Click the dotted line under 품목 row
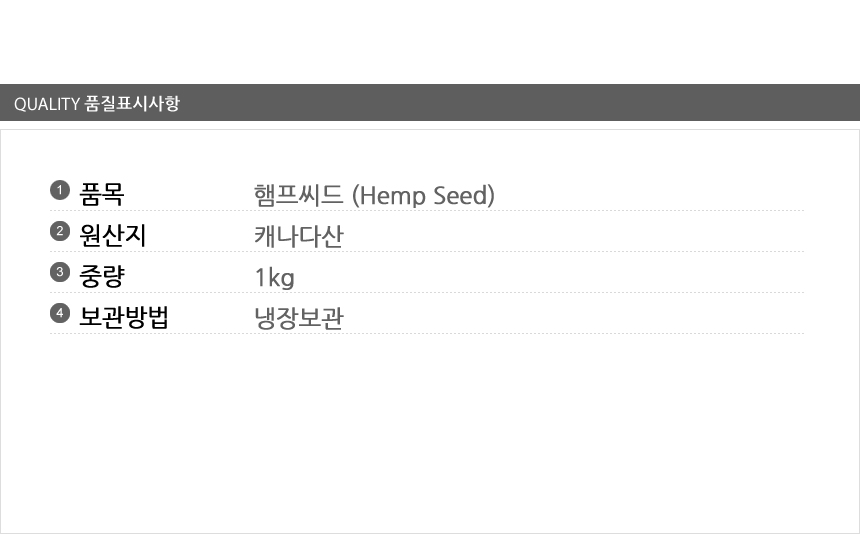The width and height of the screenshot is (860, 534). tap(427, 211)
